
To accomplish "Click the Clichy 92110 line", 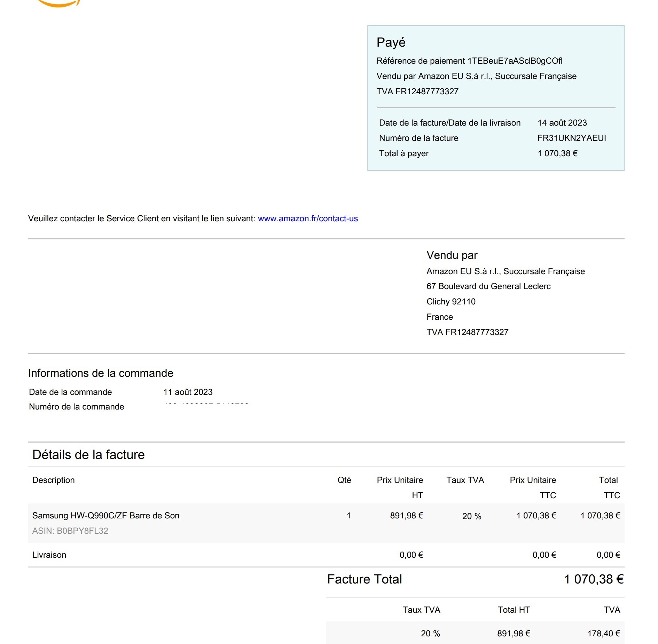I will [451, 302].
